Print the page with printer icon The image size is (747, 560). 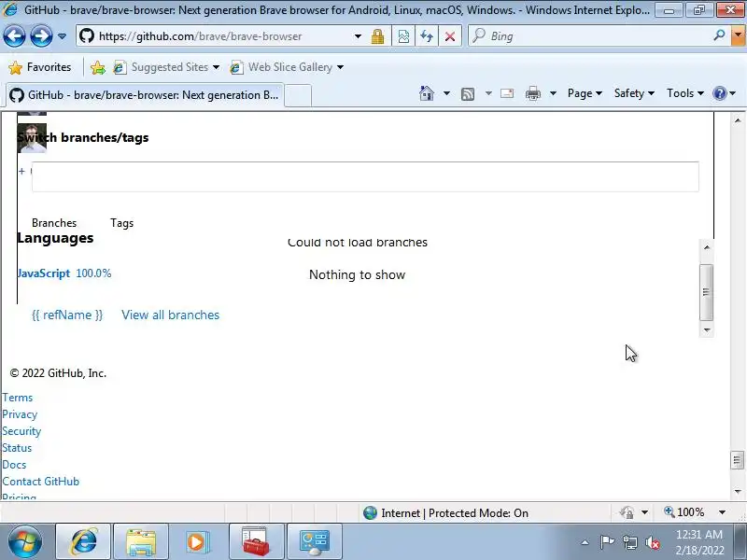point(532,93)
